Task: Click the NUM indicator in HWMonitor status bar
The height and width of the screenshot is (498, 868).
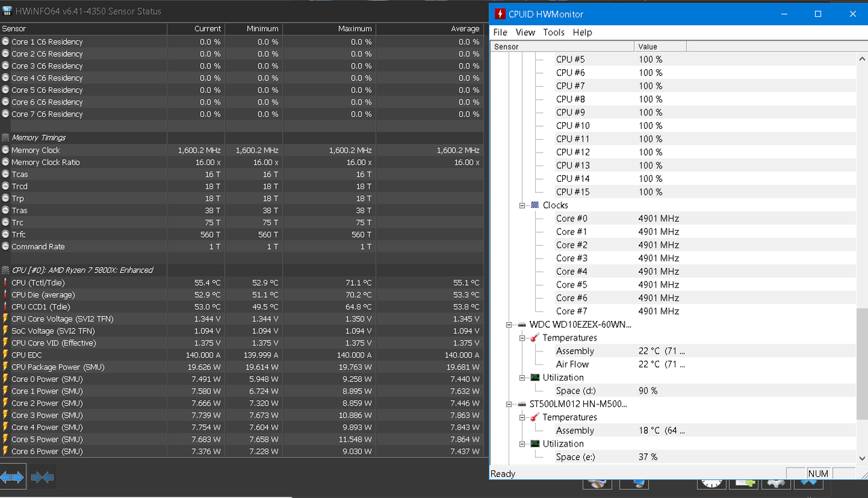Action: coord(818,474)
